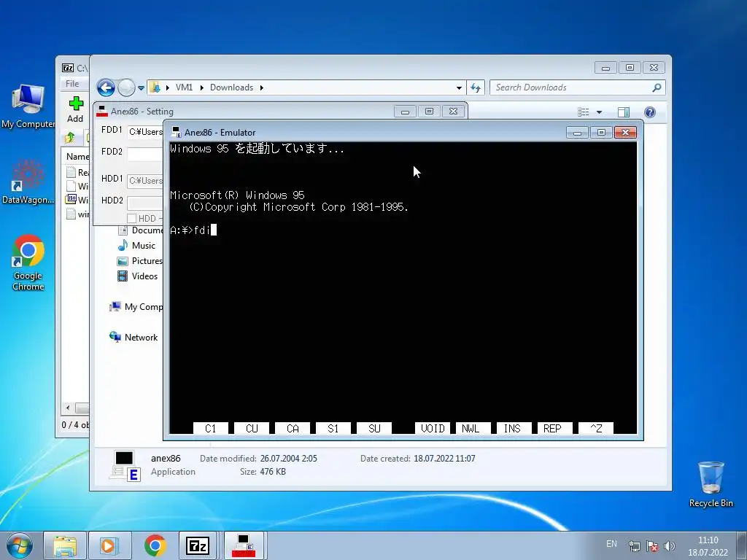Open Windows Explorer from the taskbar
This screenshot has width=747, height=560.
tap(65, 545)
